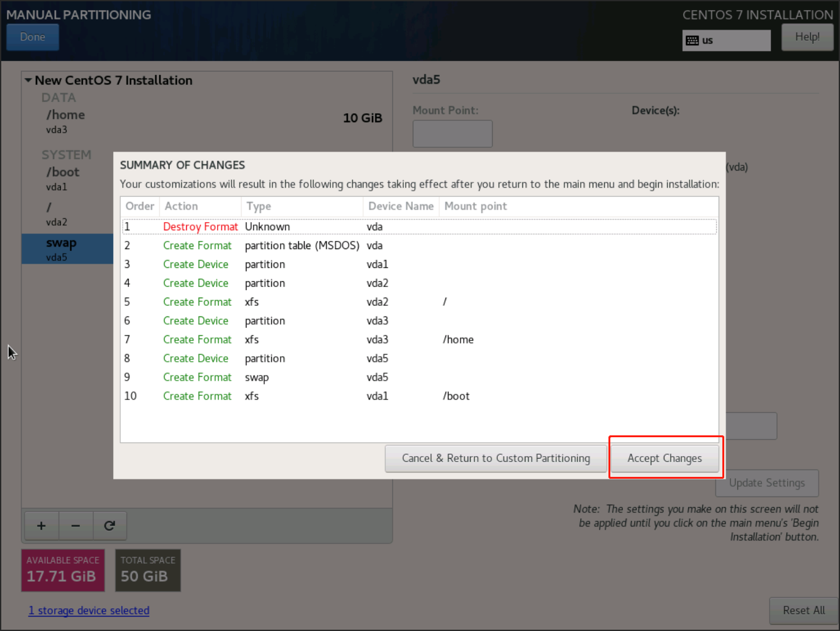Open the 1 storage device selected link
Viewport: 840px width, 631px height.
point(89,610)
